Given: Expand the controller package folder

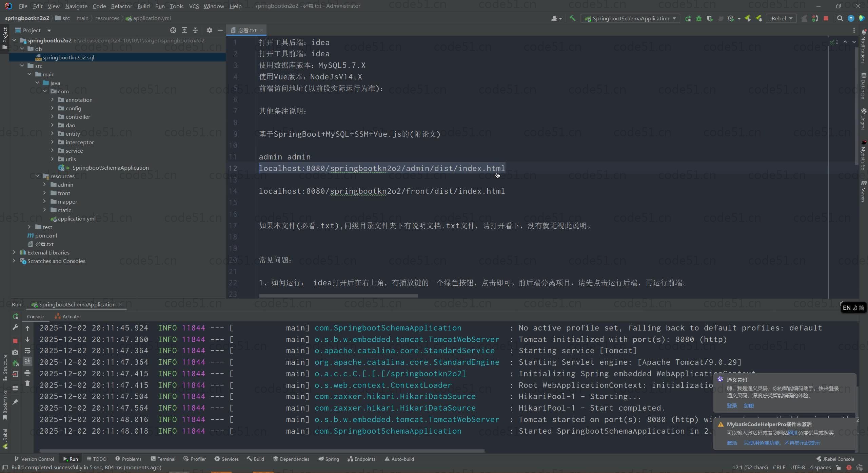Looking at the screenshot, I should coord(52,117).
